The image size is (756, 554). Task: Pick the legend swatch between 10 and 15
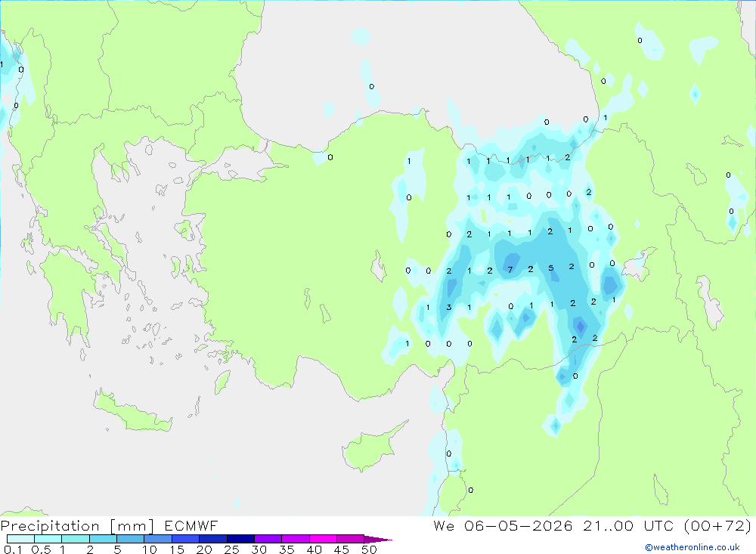[x=158, y=539]
